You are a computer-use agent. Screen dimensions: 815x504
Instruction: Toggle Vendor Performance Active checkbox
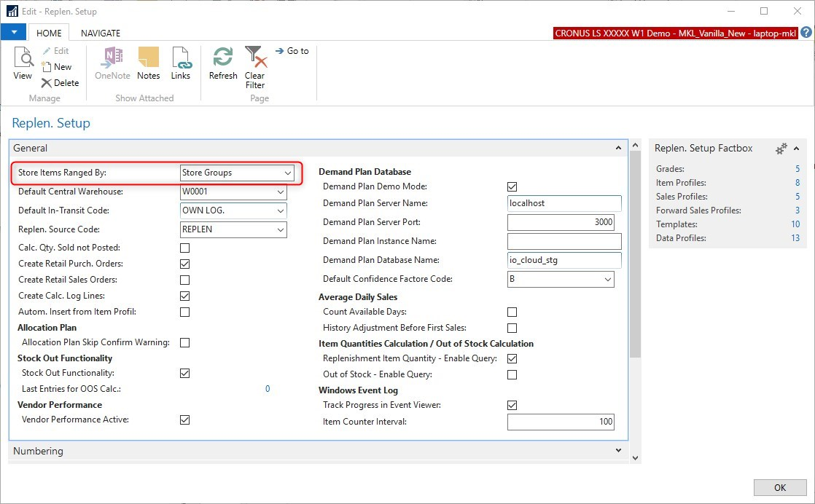tap(184, 420)
